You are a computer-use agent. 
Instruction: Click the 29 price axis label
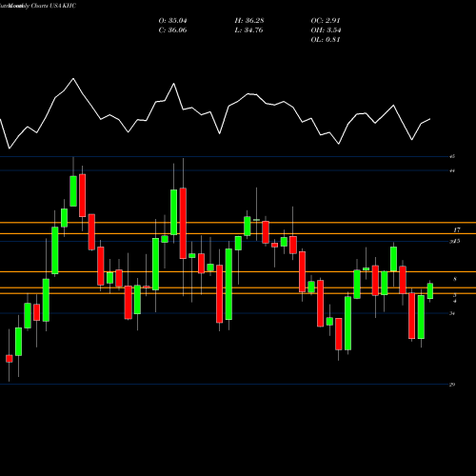tap(452, 385)
